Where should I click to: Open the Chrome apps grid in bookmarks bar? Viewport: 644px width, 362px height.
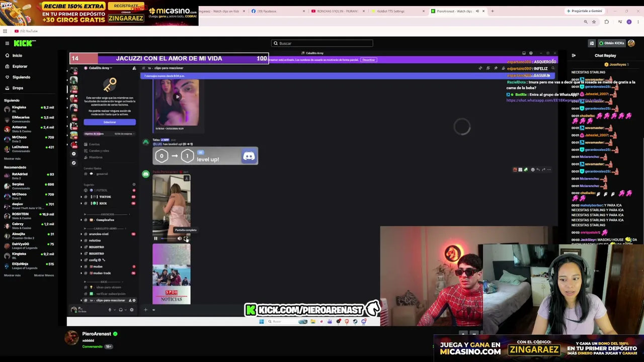(x=5, y=31)
